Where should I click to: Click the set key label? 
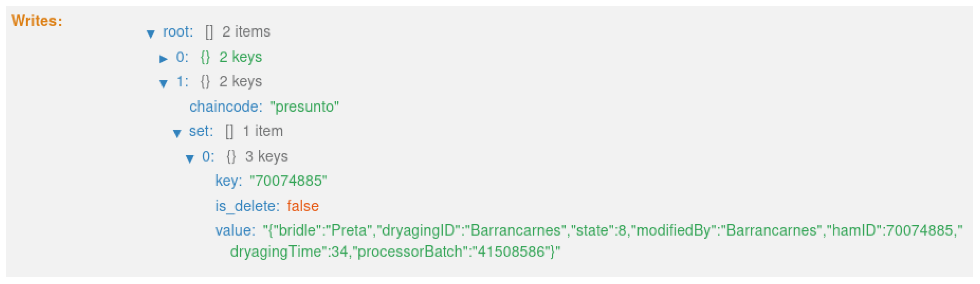coord(201,131)
